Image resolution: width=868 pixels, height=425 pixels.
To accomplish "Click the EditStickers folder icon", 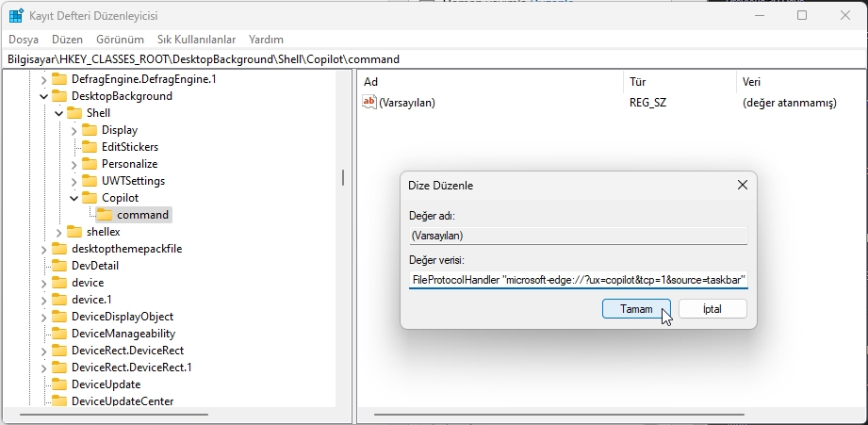I will [90, 147].
